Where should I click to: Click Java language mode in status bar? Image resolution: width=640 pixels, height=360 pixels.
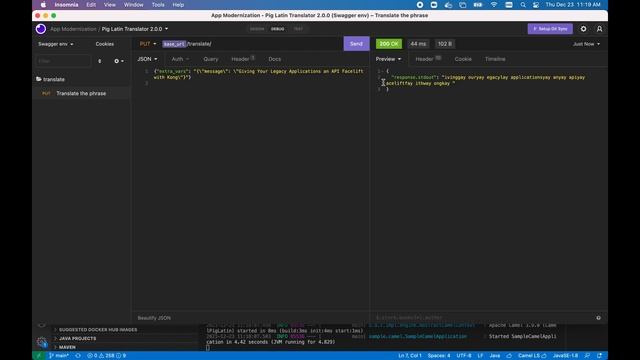click(x=495, y=356)
